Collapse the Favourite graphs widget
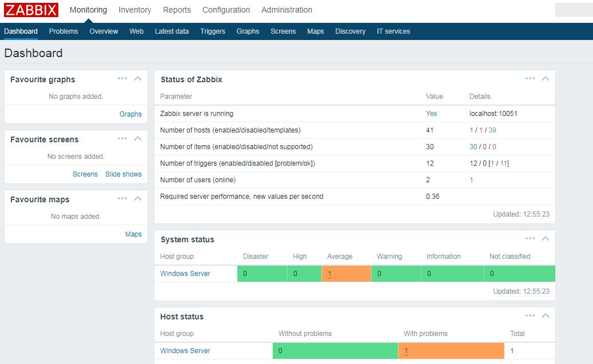Image resolution: width=593 pixels, height=364 pixels. [x=138, y=79]
